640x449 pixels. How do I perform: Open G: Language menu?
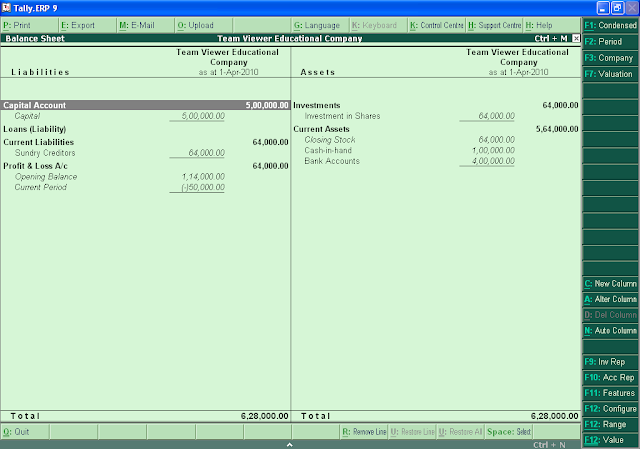[x=320, y=25]
